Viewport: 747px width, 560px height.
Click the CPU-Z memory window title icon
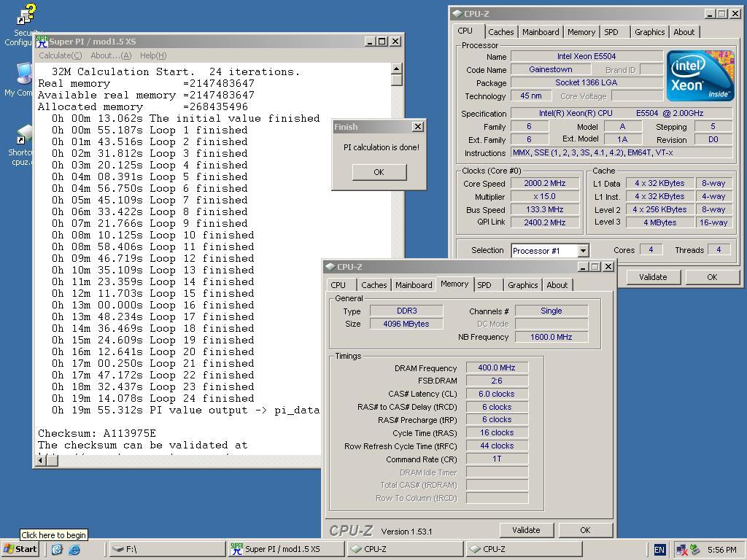click(x=330, y=267)
